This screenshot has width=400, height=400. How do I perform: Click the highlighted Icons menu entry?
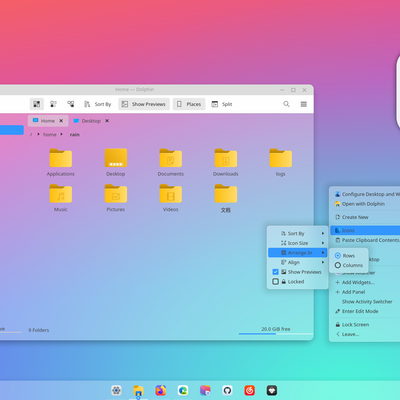366,230
